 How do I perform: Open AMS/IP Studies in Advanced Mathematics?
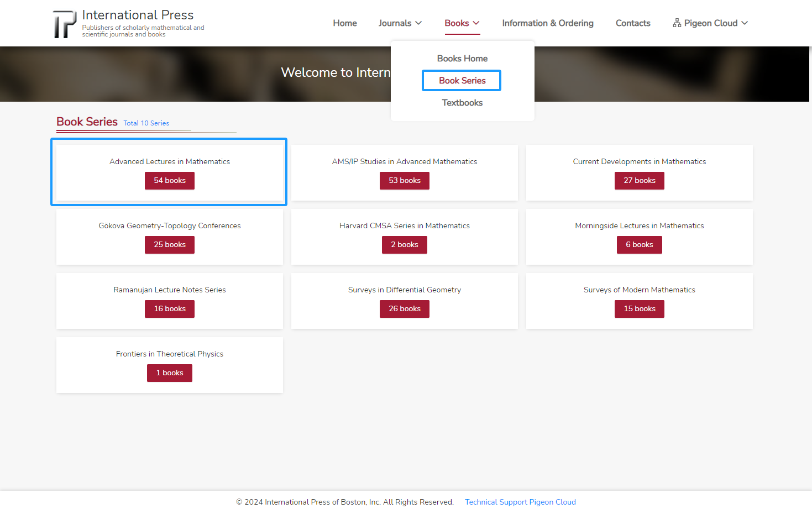405,161
